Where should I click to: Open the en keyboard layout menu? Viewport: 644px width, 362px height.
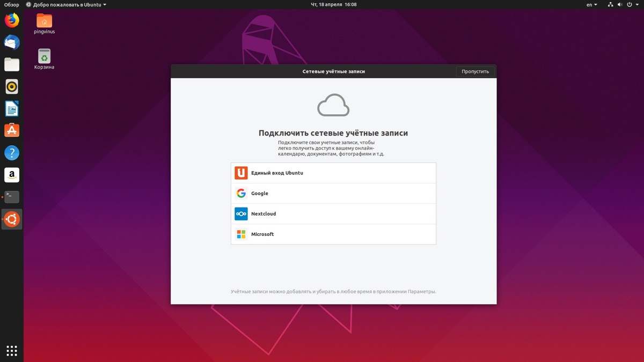tap(591, 4)
